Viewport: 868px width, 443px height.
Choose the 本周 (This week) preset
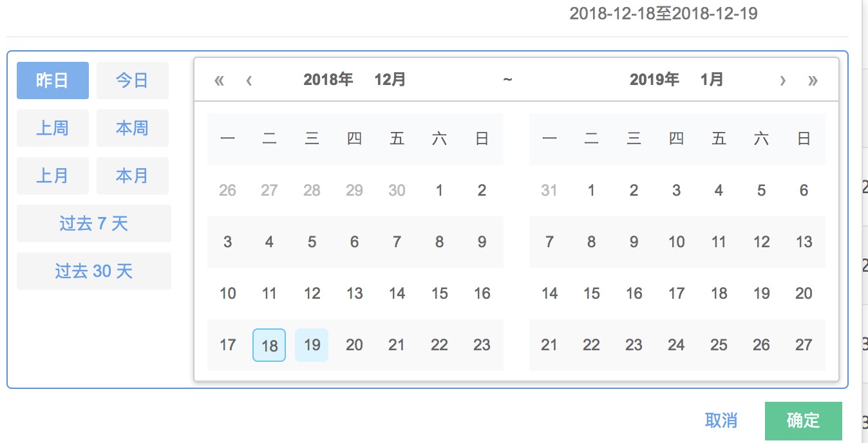pyautogui.click(x=132, y=127)
